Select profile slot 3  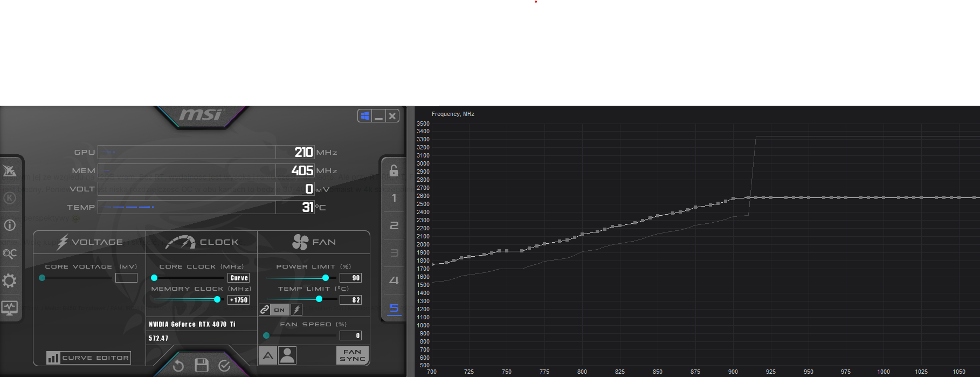pos(394,253)
